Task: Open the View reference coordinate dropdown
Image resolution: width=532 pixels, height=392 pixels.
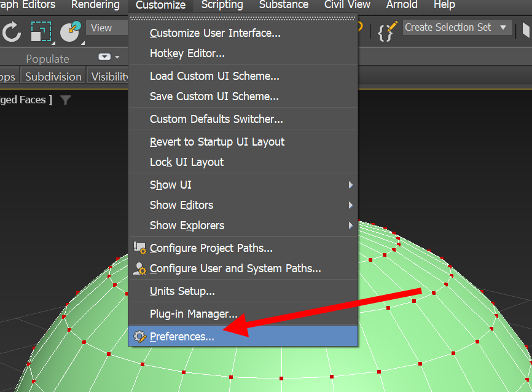Action: [x=108, y=28]
